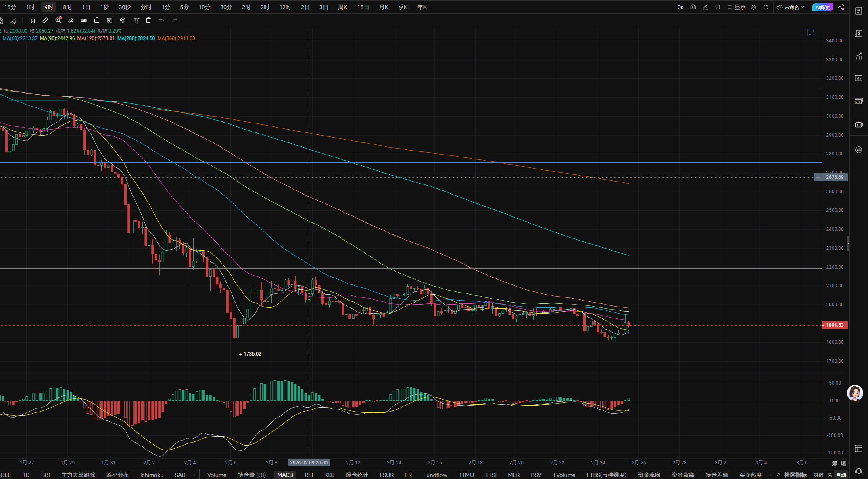Switch to the 1日 timeframe tab
Image resolution: width=868 pixels, height=479 pixels.
pos(86,7)
